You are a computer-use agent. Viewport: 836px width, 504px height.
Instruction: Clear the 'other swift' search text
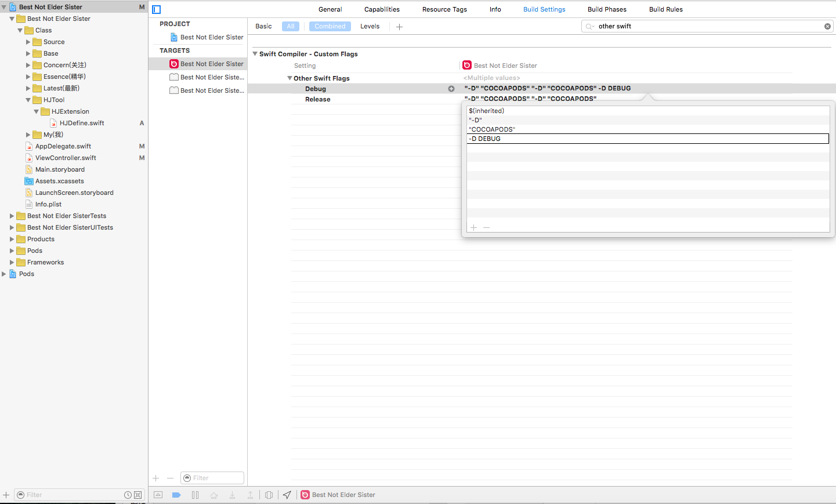(x=827, y=26)
